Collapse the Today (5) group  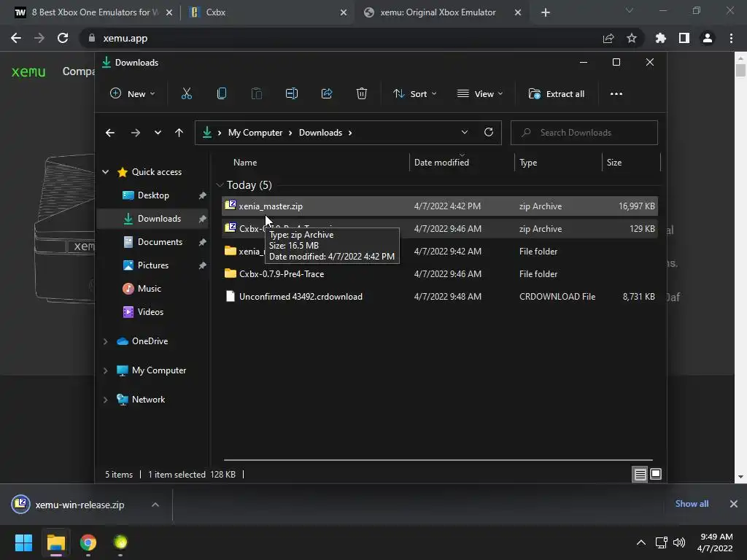click(x=220, y=184)
